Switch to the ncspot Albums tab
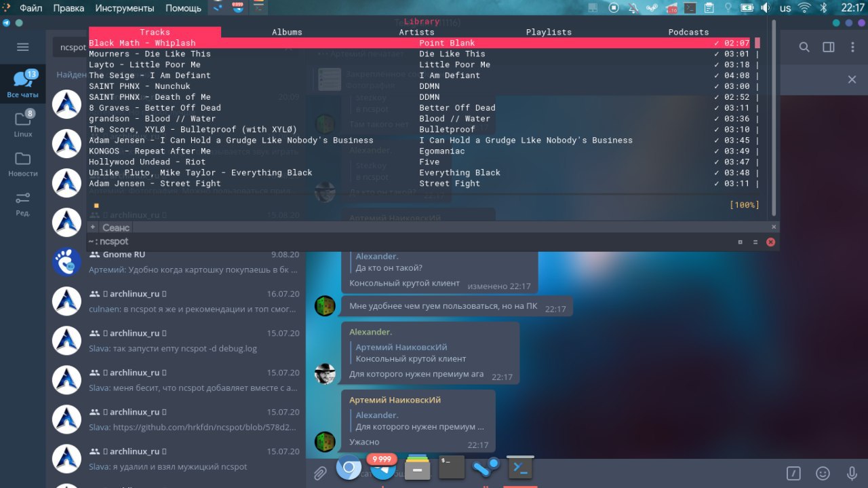The image size is (868, 488). click(x=287, y=32)
